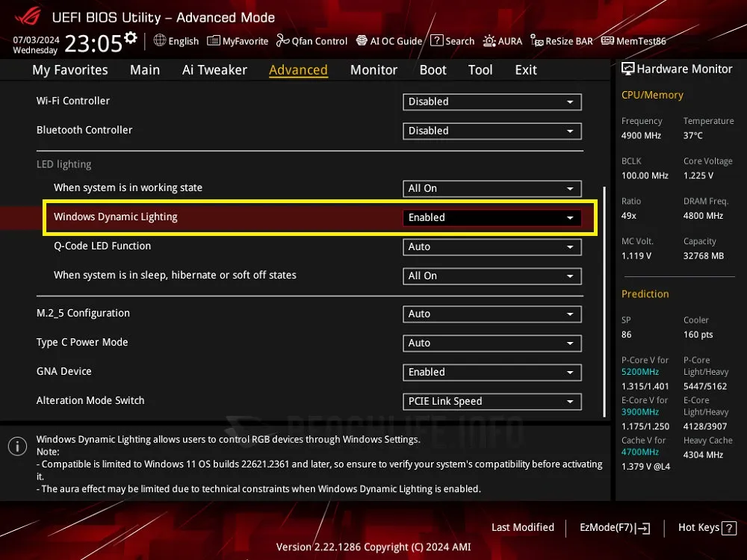Open the AI OC Guide tool
This screenshot has height=560, width=747.
[x=389, y=41]
